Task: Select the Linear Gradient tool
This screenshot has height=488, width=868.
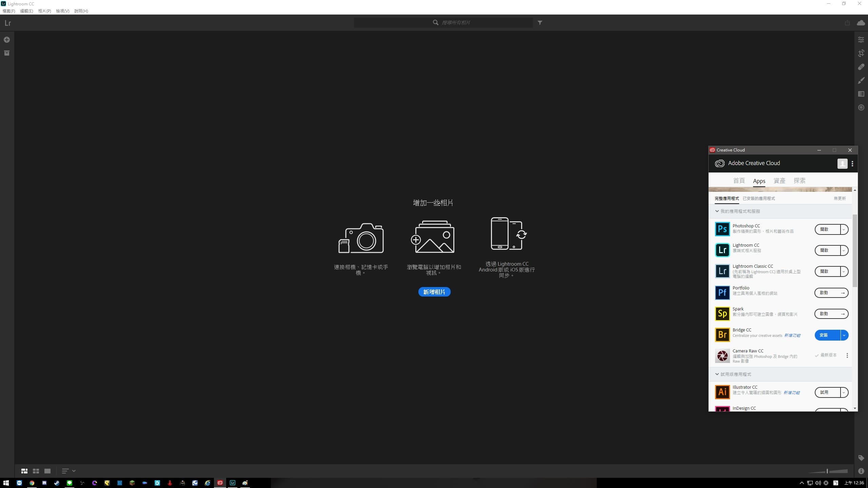Action: (861, 94)
